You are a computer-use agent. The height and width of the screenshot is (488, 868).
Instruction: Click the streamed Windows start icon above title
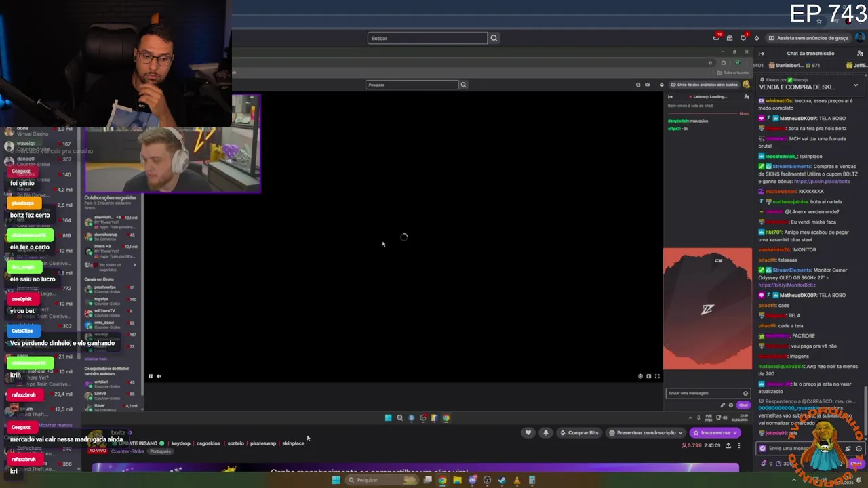[x=388, y=418]
